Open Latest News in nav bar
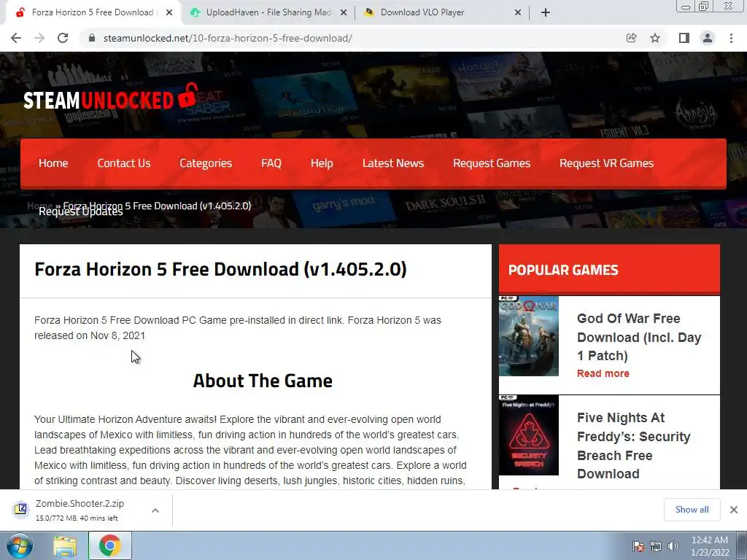Viewport: 747px width, 560px height. click(393, 163)
